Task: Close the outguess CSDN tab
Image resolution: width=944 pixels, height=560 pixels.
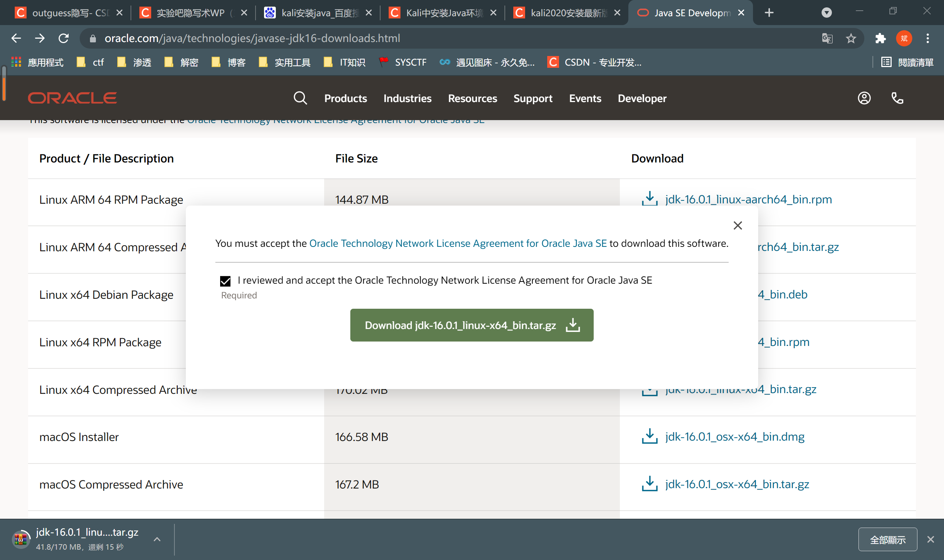Action: pos(120,13)
